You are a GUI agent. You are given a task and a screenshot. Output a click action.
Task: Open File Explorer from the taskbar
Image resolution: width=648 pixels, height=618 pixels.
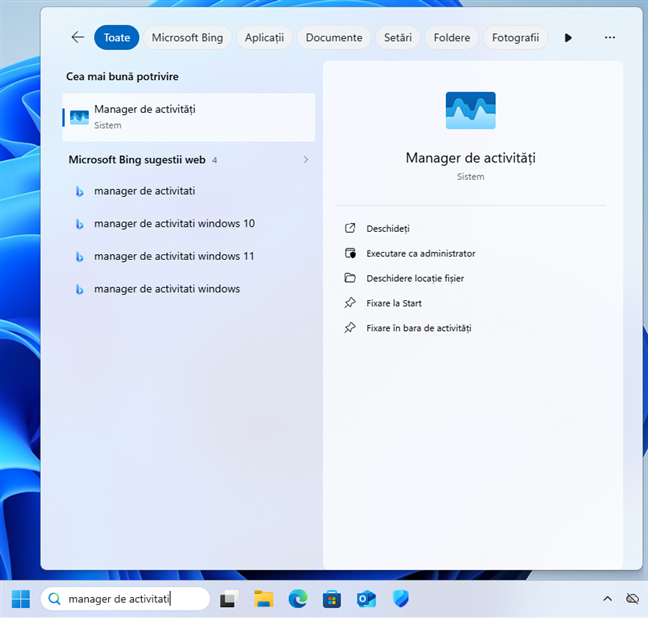point(264,599)
